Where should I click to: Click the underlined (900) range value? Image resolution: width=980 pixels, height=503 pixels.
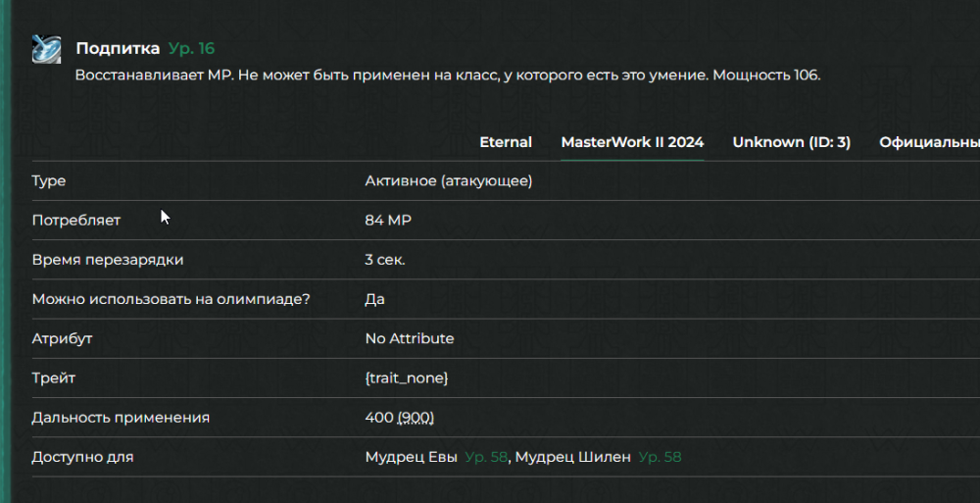[416, 418]
